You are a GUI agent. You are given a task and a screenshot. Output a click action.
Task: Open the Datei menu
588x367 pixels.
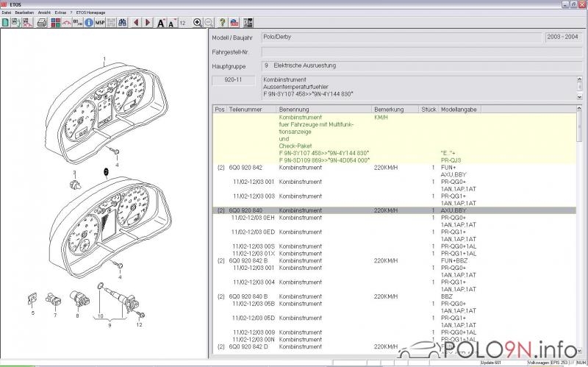point(7,13)
